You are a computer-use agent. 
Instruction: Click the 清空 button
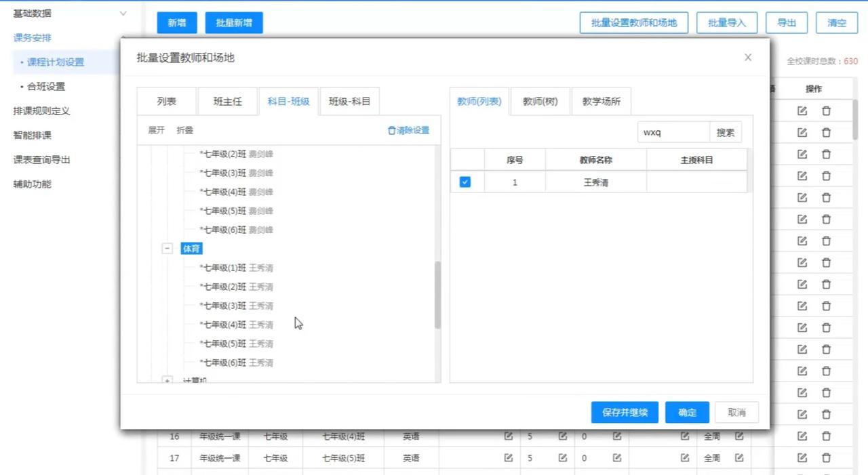(837, 22)
